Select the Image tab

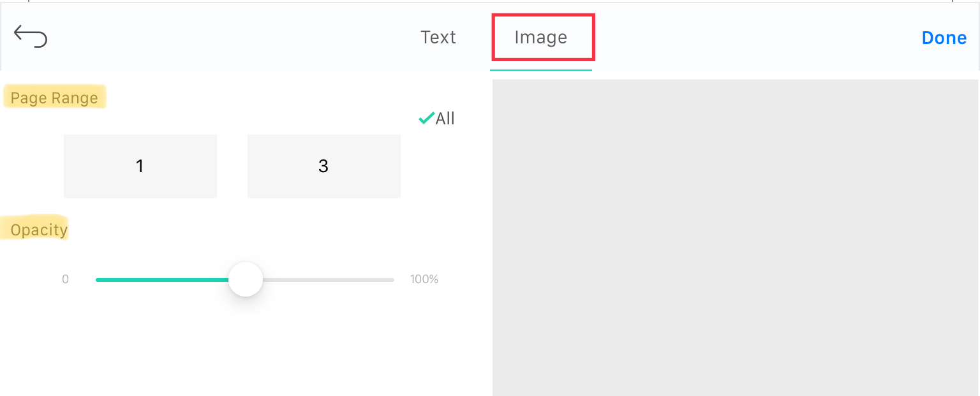pyautogui.click(x=541, y=37)
